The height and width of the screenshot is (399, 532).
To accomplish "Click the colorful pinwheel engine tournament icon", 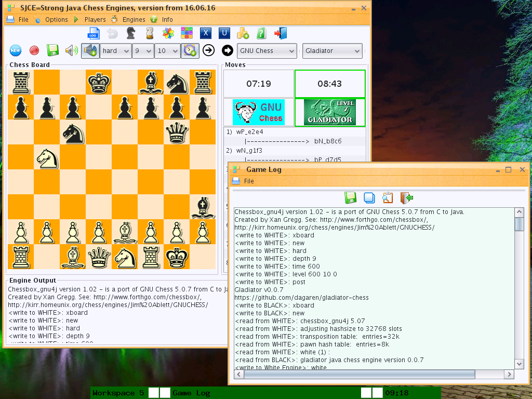I will [x=167, y=33].
